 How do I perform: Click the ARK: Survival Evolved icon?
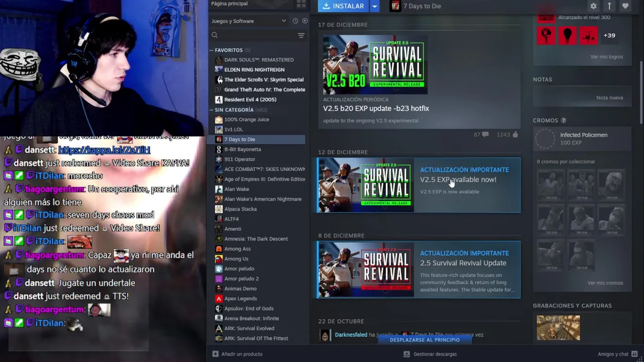pos(218,328)
